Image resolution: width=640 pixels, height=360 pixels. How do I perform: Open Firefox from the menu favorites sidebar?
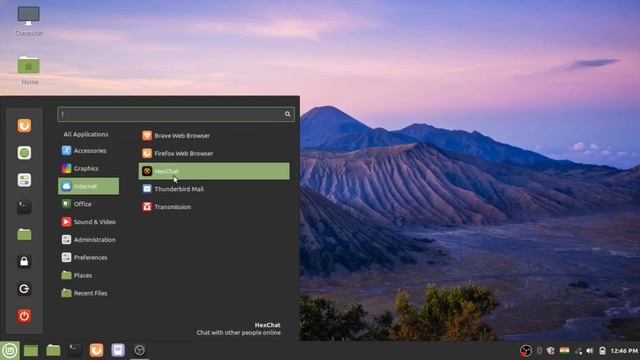(x=24, y=126)
